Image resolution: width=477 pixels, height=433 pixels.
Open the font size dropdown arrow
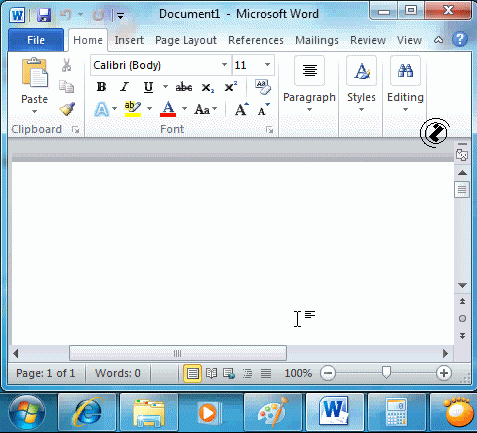tap(267, 65)
